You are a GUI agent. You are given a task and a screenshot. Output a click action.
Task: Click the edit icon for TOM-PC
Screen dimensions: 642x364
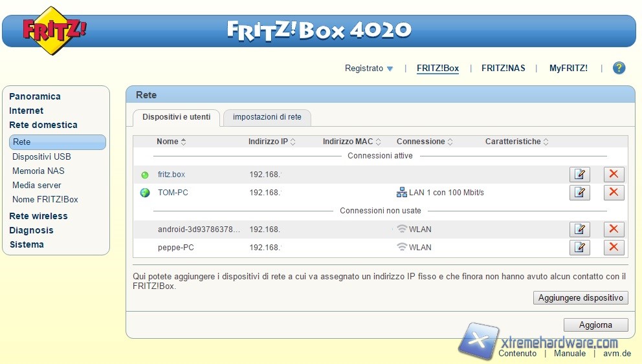(x=579, y=192)
